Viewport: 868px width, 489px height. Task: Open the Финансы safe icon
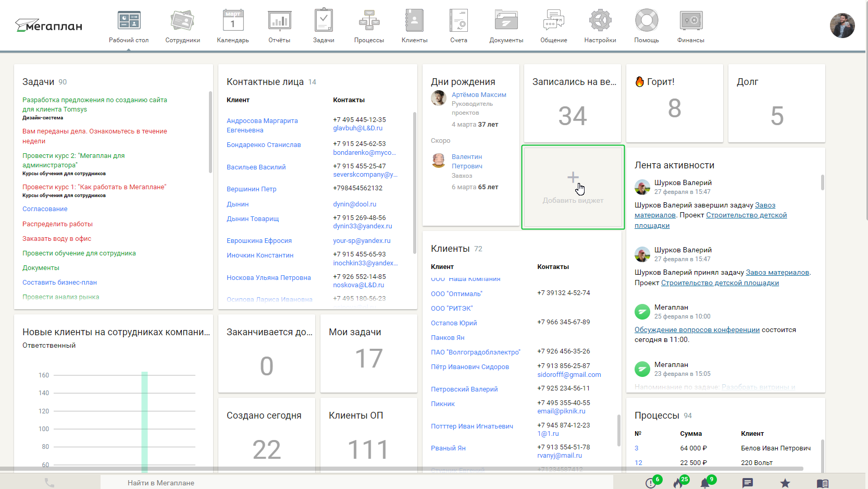691,21
